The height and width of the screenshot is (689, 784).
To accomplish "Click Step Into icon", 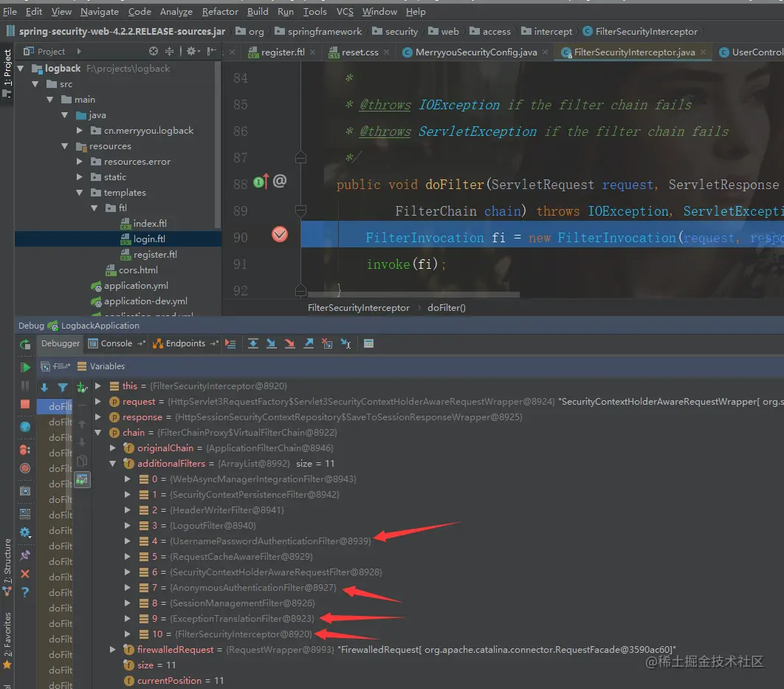I will tap(271, 343).
